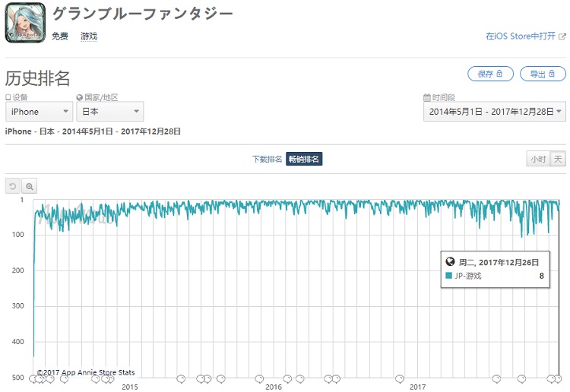570x392 pixels.
Task: Click the 保存 (Save) button
Action: pos(490,74)
